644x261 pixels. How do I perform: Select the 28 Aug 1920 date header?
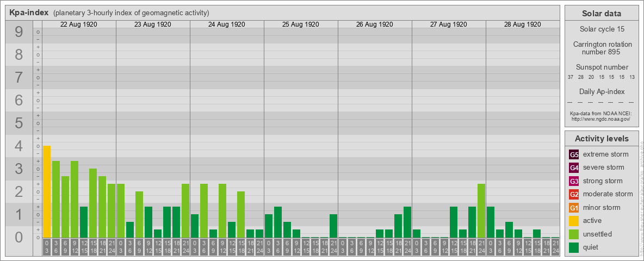pos(522,24)
